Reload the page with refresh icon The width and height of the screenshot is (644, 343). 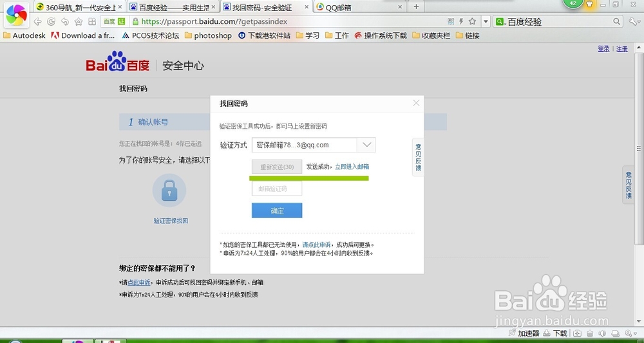(x=51, y=22)
